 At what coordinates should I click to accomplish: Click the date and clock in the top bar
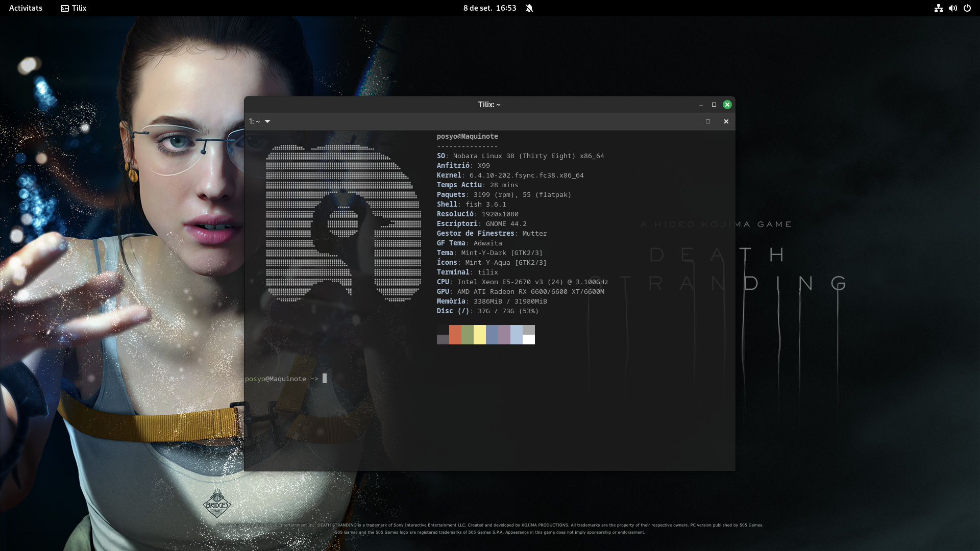[x=489, y=8]
